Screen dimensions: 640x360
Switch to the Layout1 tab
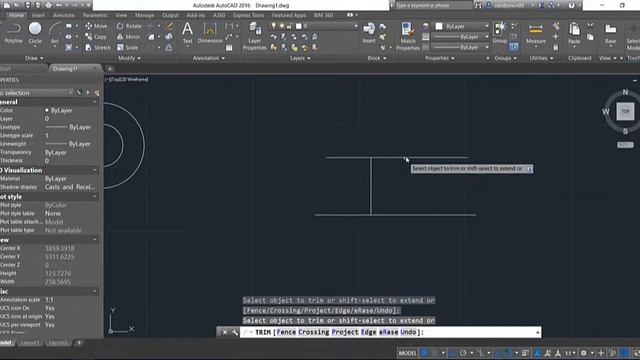click(30, 342)
